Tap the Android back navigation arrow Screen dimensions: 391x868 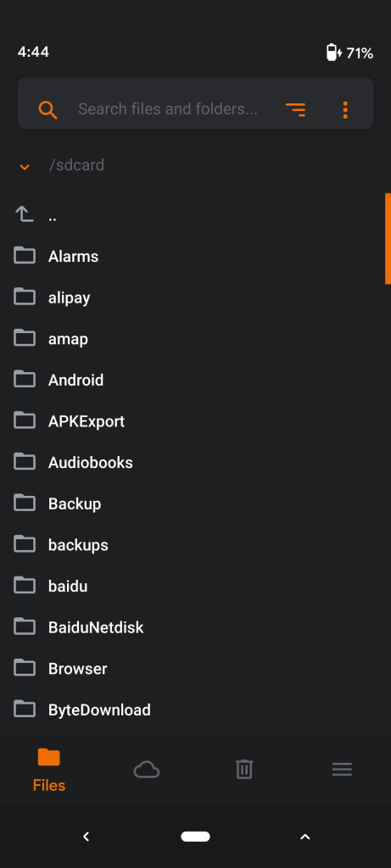86,837
